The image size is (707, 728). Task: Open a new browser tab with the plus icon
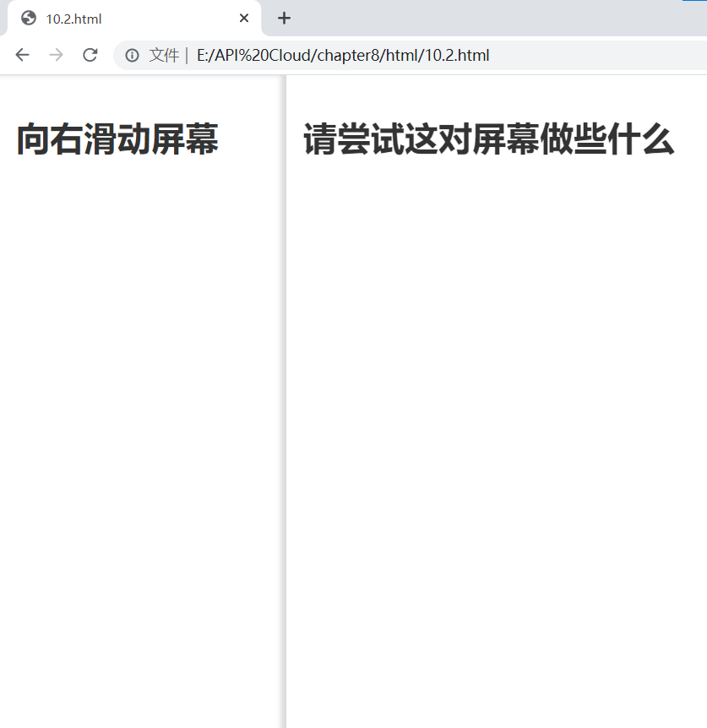tap(284, 18)
